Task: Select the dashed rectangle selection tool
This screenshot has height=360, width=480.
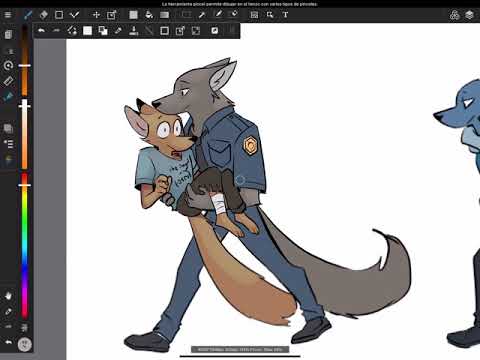Action: (x=186, y=14)
